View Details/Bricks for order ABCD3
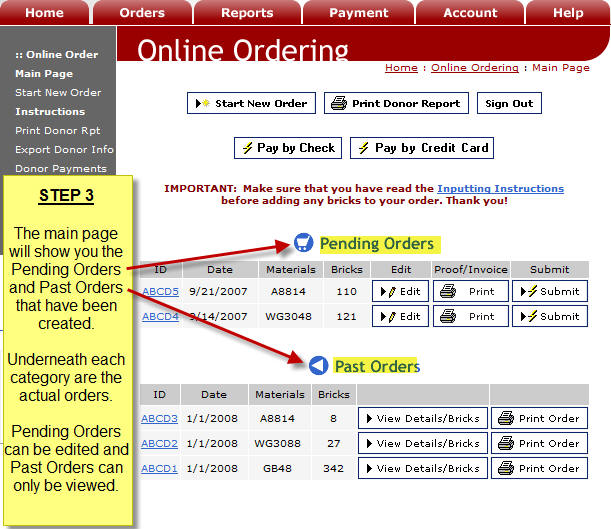 point(423,418)
